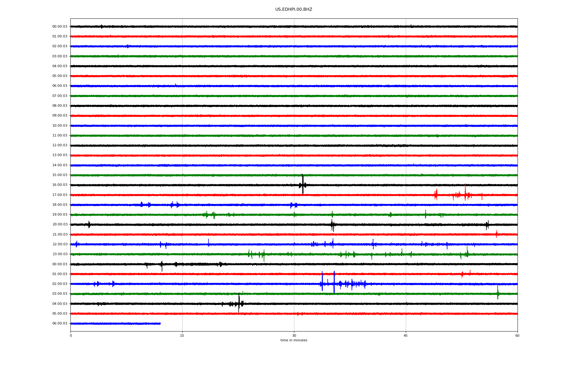Select the 12:00:03 trace time label

point(60,145)
